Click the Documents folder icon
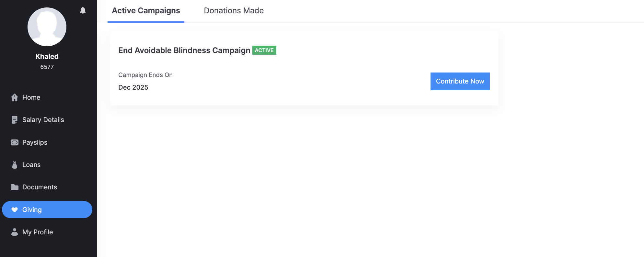The height and width of the screenshot is (257, 644). (15, 187)
